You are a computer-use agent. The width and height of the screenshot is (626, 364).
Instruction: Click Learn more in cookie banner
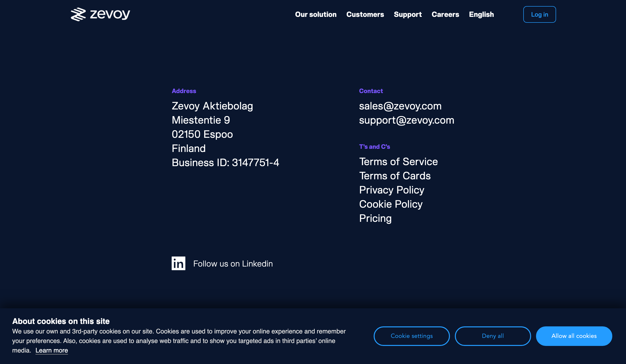pyautogui.click(x=52, y=350)
